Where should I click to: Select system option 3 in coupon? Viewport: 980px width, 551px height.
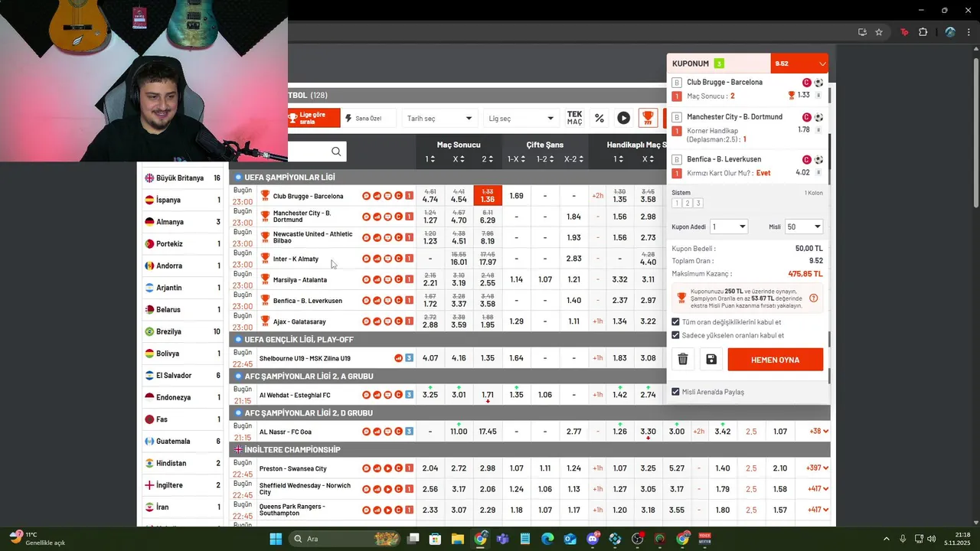click(698, 203)
